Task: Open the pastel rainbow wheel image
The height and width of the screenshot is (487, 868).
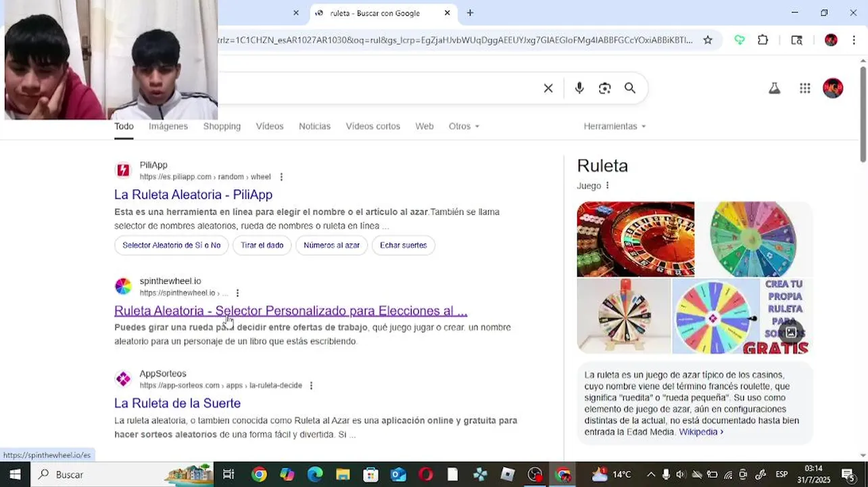Action: tap(754, 239)
